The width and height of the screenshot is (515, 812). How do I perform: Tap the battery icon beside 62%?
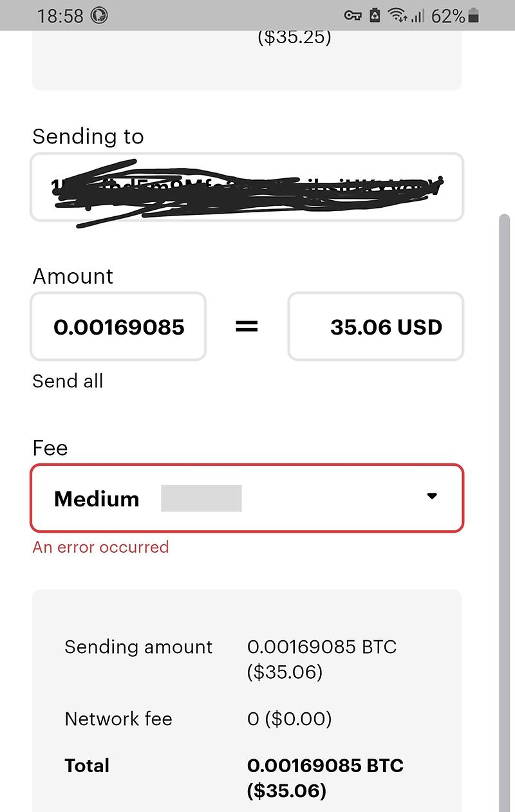tap(474, 15)
